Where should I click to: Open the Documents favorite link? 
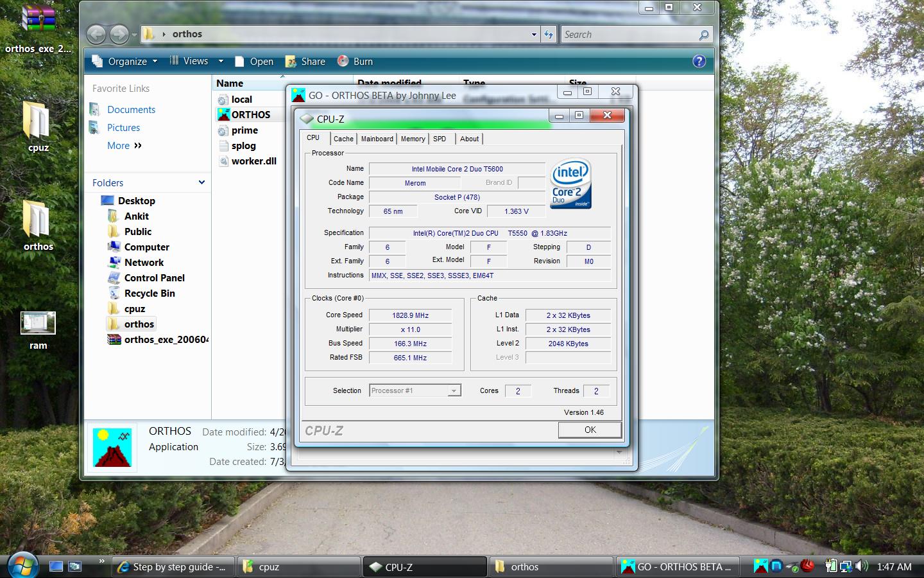point(131,109)
